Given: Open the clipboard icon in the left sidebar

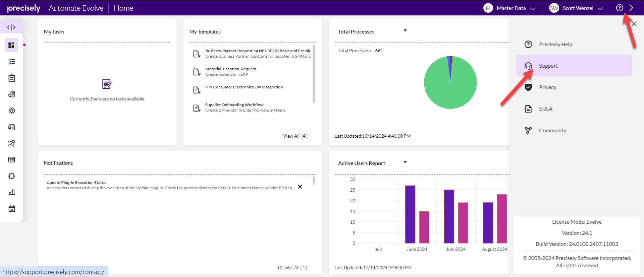Looking at the screenshot, I should click(x=12, y=78).
